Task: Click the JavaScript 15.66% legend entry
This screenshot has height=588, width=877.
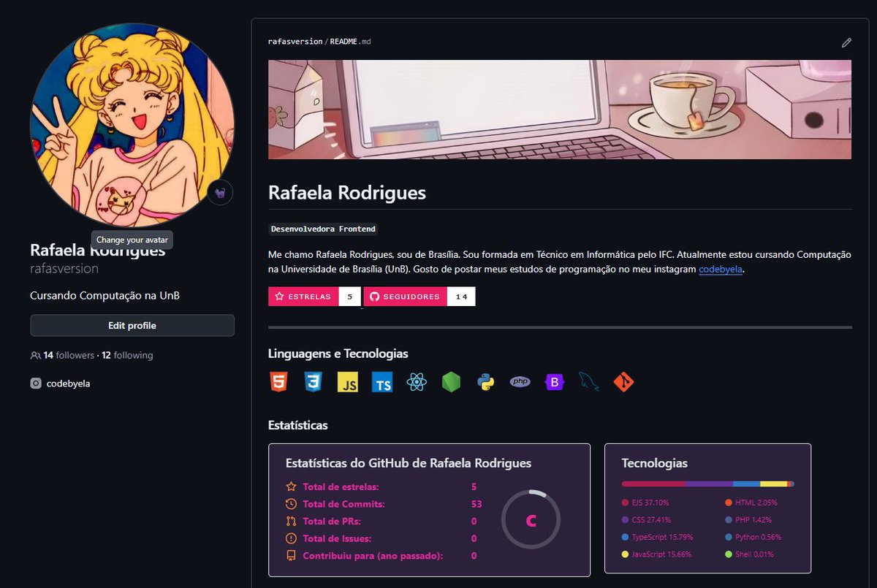Action: coord(656,554)
